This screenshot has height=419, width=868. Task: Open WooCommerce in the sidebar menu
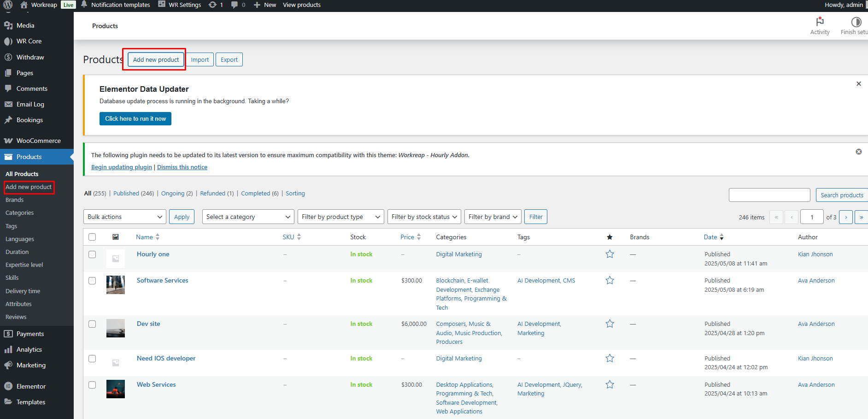38,141
